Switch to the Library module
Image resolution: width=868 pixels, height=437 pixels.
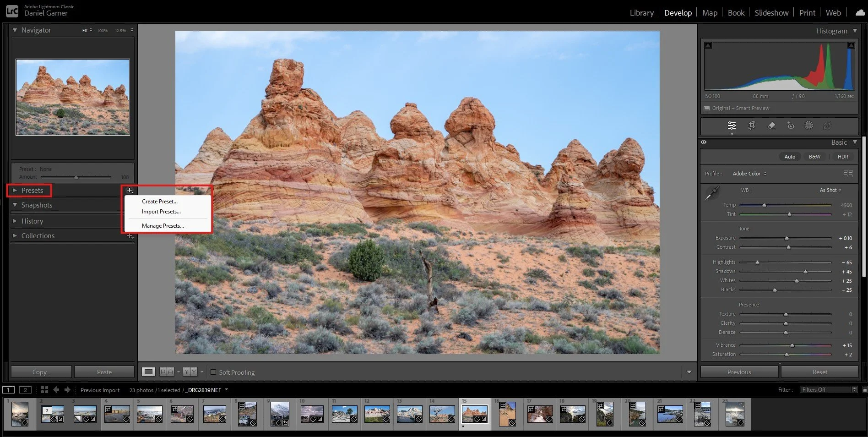click(641, 13)
